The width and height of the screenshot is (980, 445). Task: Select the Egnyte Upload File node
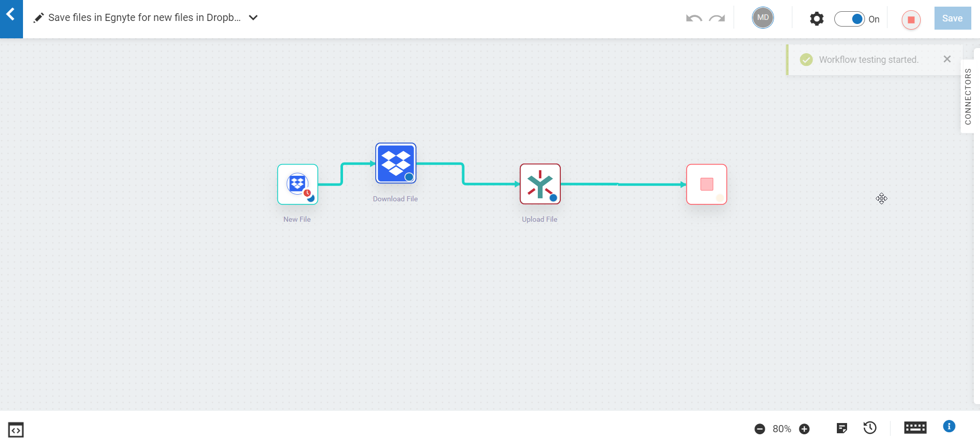540,184
